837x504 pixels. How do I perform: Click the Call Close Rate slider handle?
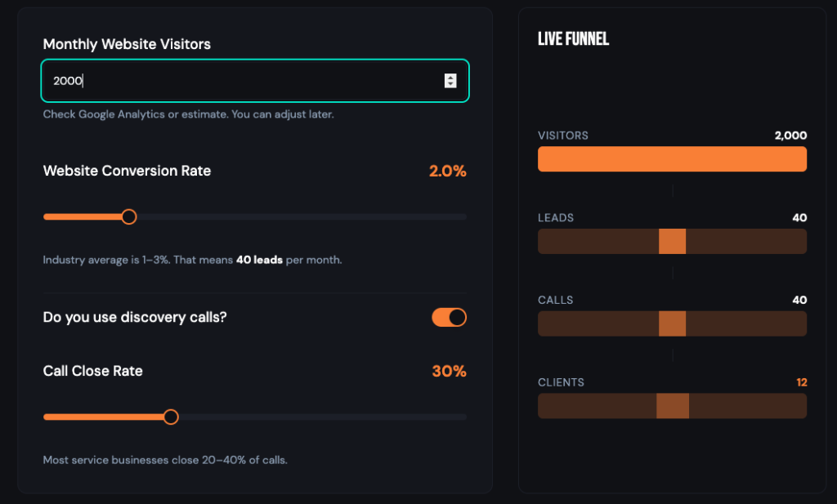pyautogui.click(x=171, y=417)
